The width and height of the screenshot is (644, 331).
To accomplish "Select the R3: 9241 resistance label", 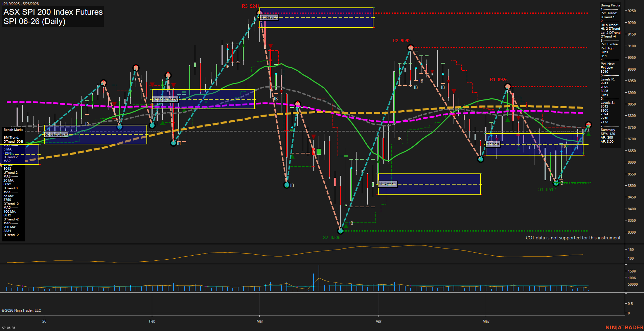I will tap(251, 6).
